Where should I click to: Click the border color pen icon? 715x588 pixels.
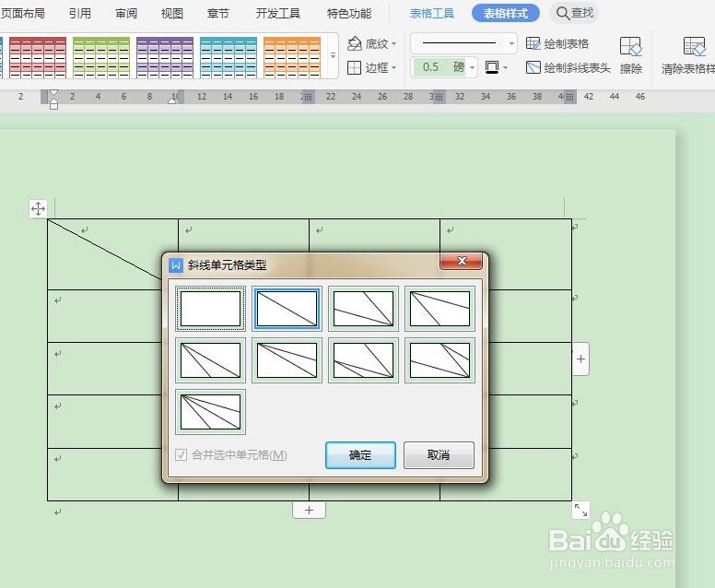click(x=492, y=67)
